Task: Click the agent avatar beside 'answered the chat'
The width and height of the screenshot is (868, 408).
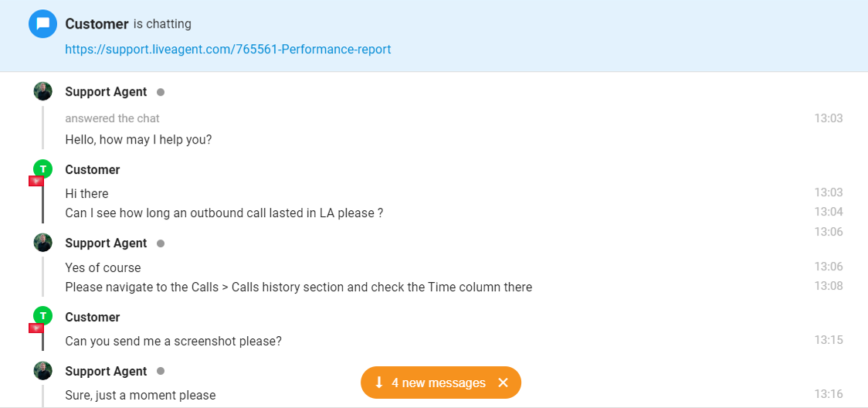Action: (x=43, y=91)
